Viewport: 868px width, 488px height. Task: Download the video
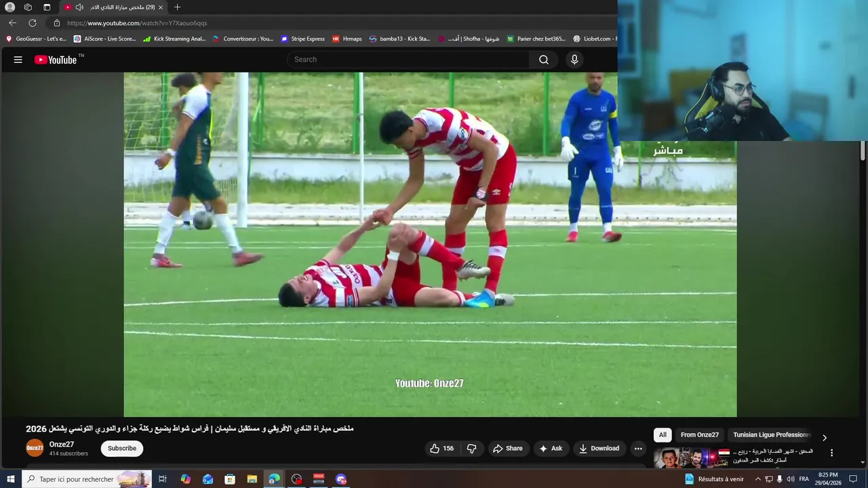click(x=599, y=449)
